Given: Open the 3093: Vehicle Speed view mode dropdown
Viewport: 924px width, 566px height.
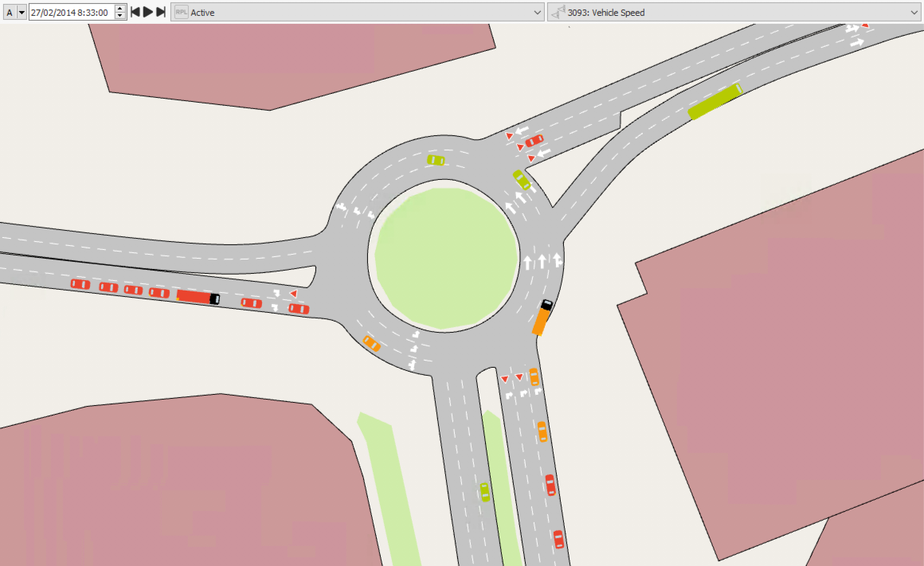Looking at the screenshot, I should [x=913, y=13].
